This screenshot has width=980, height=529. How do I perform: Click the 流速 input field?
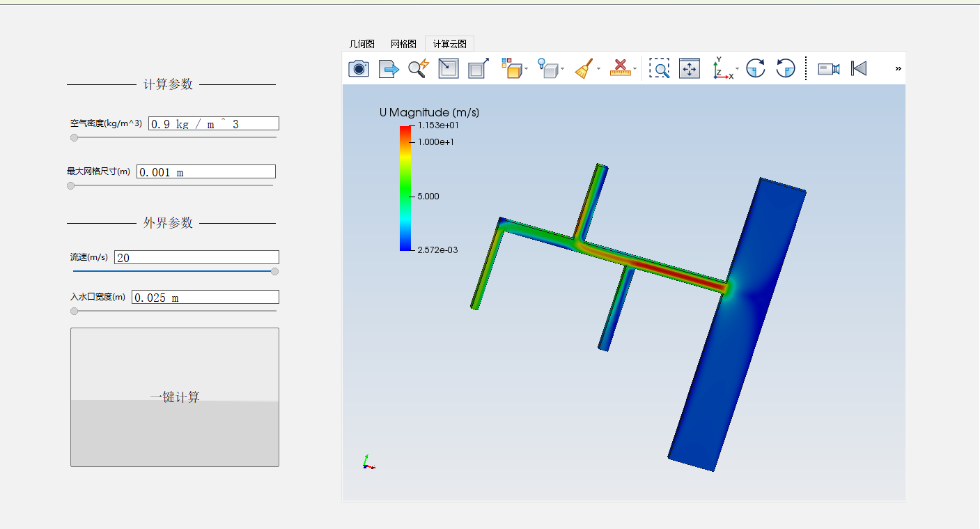coord(196,257)
